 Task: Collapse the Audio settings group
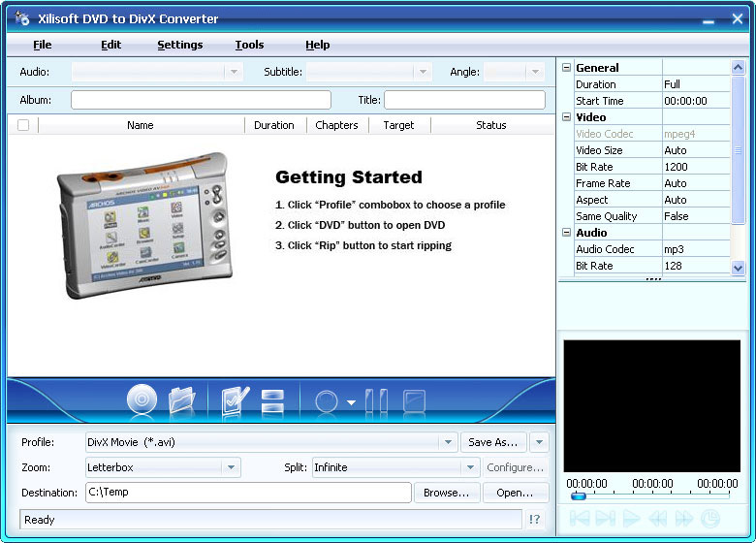[x=567, y=233]
